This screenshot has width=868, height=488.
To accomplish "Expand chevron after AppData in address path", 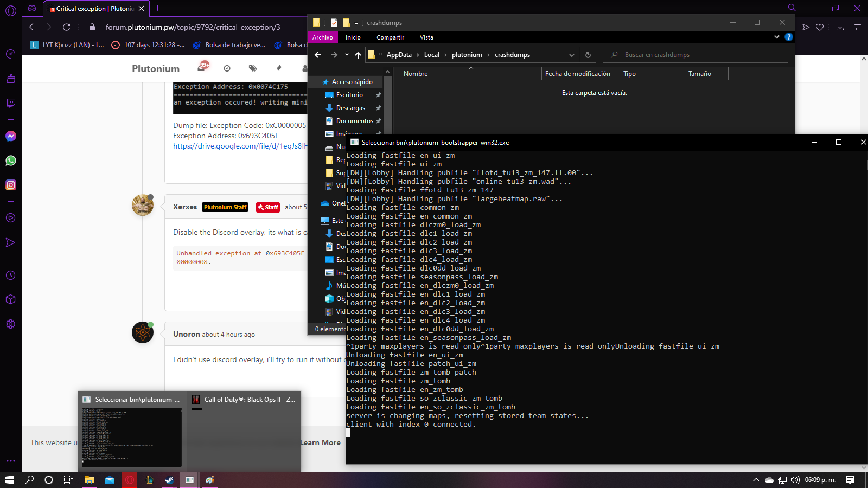I will (x=418, y=55).
